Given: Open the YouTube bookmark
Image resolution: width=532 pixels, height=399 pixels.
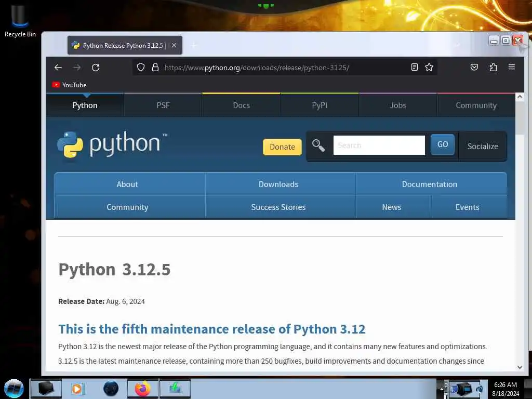Looking at the screenshot, I should (x=70, y=85).
